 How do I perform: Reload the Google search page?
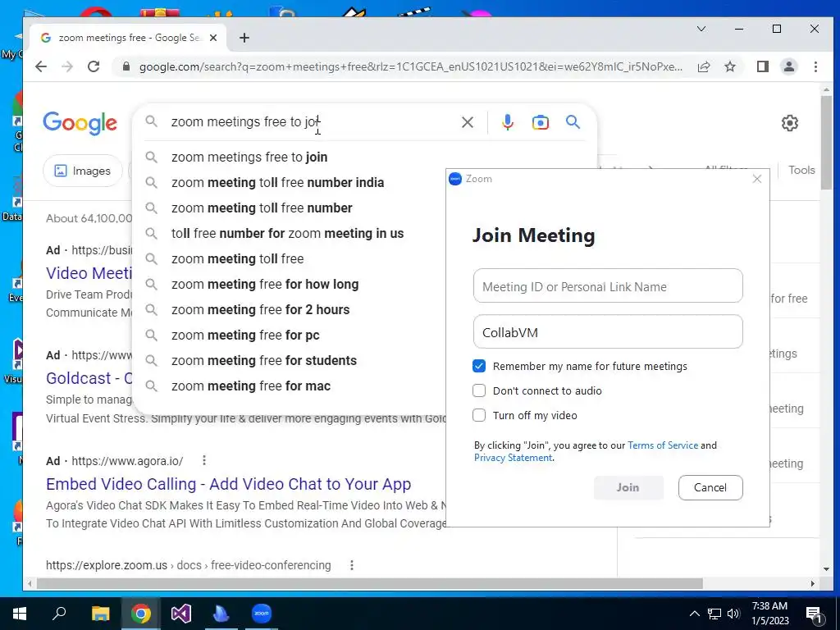coord(94,66)
